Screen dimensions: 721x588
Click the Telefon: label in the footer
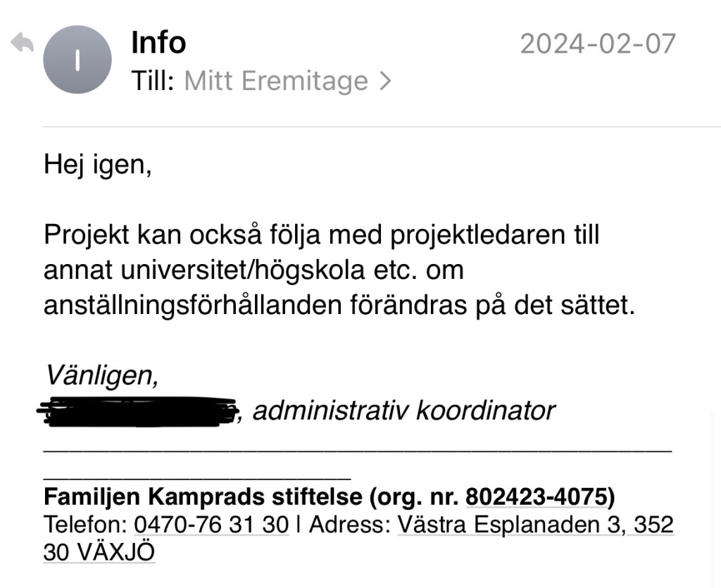85,525
